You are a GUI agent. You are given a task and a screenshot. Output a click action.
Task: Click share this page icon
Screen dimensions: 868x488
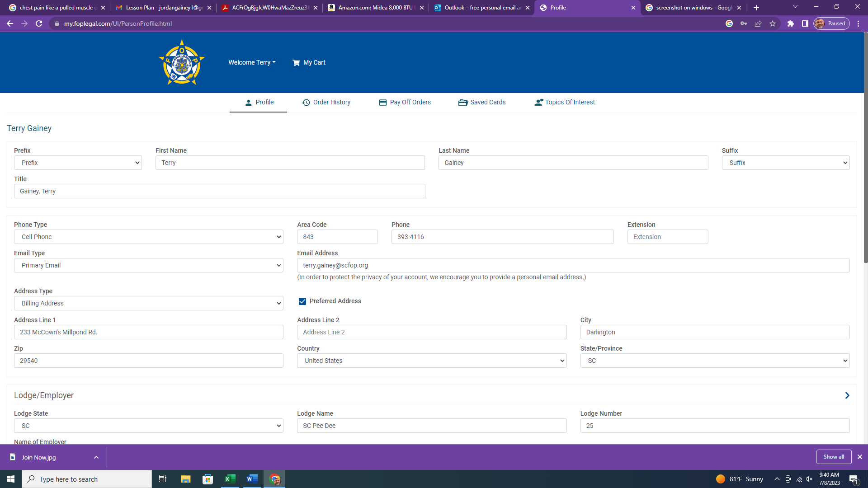click(758, 23)
